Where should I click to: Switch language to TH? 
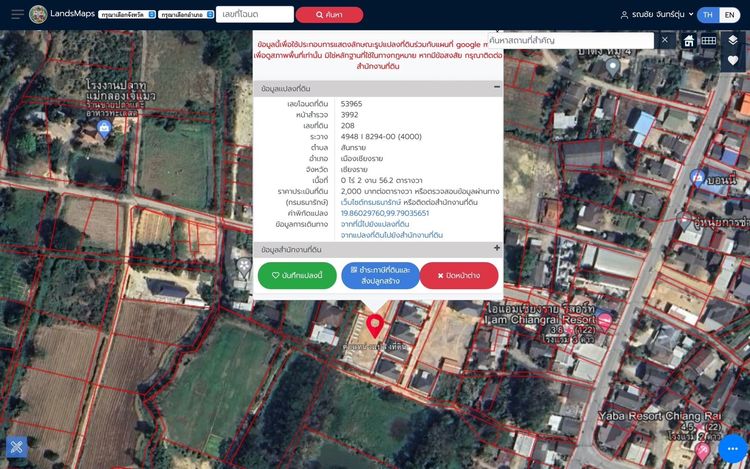pyautogui.click(x=709, y=15)
